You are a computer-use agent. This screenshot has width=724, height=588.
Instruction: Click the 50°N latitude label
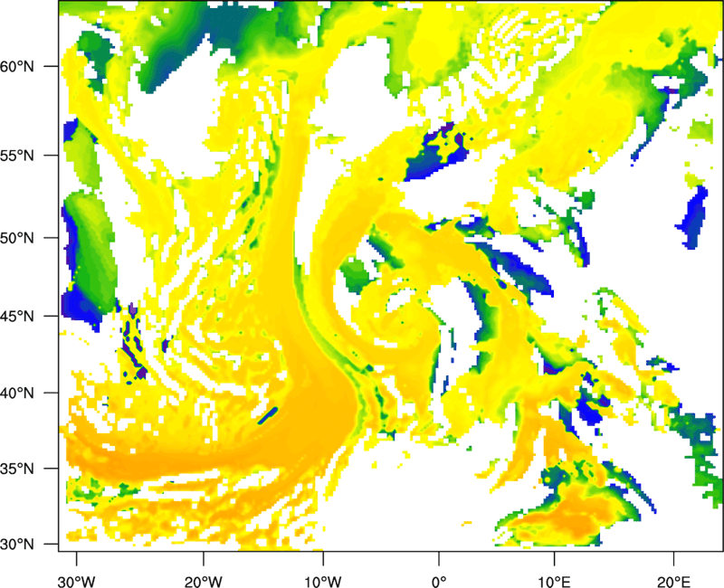pos(16,239)
